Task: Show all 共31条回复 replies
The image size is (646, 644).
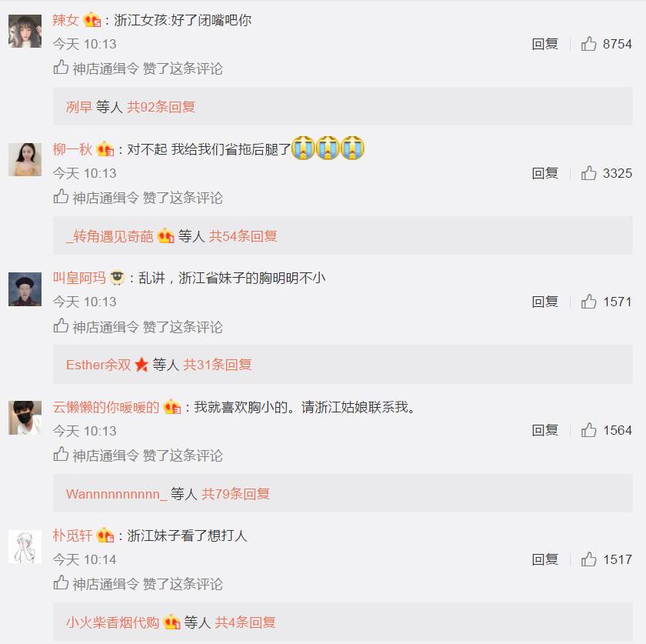Action: 218,365
